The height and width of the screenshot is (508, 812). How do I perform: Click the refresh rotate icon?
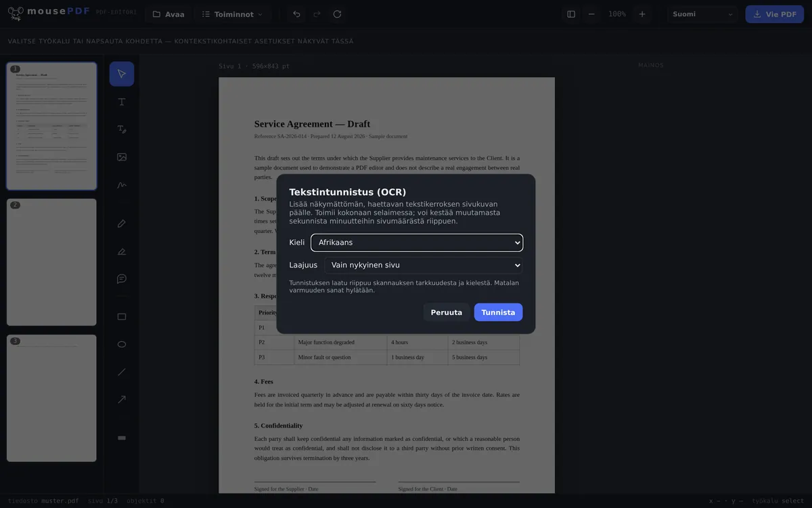coord(337,14)
